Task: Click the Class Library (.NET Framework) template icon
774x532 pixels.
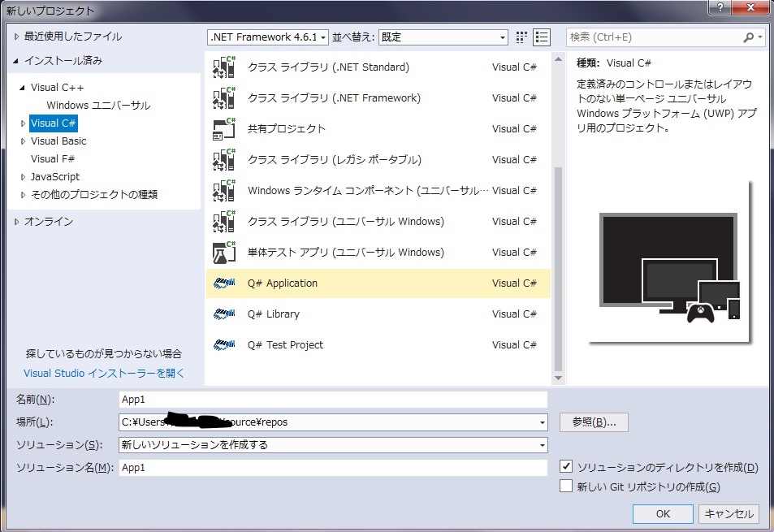Action: click(224, 97)
